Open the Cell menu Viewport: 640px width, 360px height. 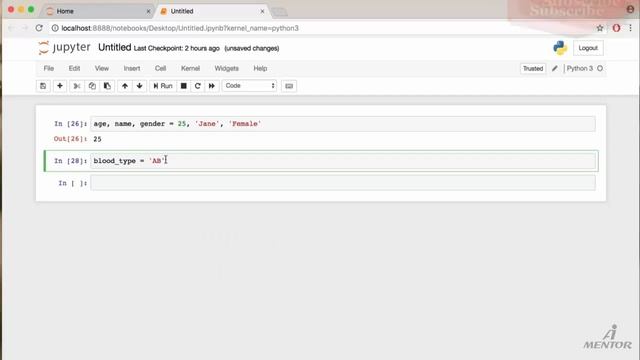(160, 68)
